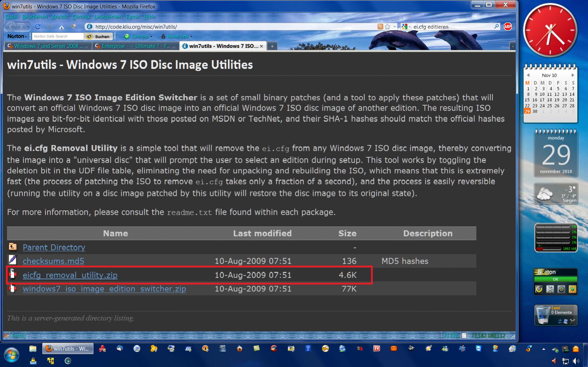This screenshot has height=367, width=588.
Task: Open the Norton toolbar dropdown
Action: (17, 36)
